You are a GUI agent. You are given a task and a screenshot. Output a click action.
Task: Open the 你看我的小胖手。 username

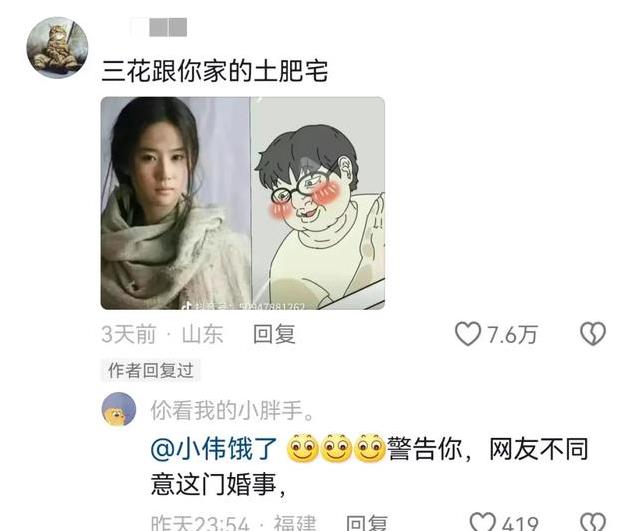232,410
